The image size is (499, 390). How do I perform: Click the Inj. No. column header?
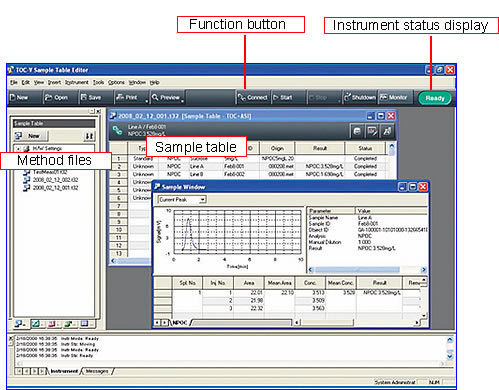[218, 283]
